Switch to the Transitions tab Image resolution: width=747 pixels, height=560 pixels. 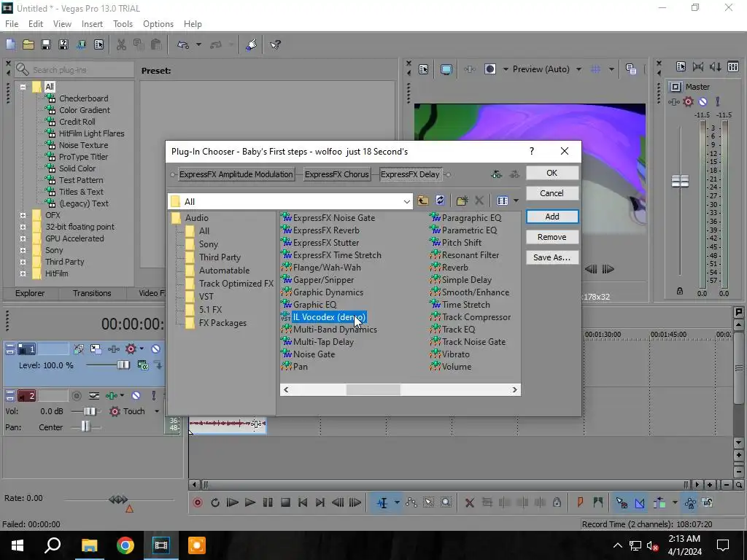pos(92,293)
